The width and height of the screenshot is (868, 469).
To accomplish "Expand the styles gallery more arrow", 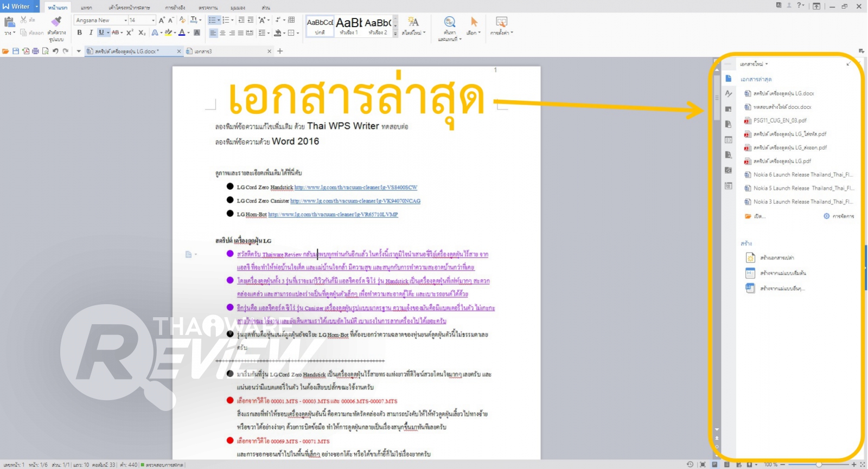I will point(395,34).
